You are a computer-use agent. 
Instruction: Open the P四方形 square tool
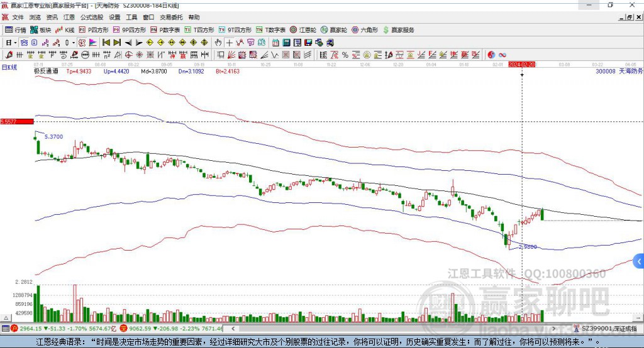click(94, 30)
